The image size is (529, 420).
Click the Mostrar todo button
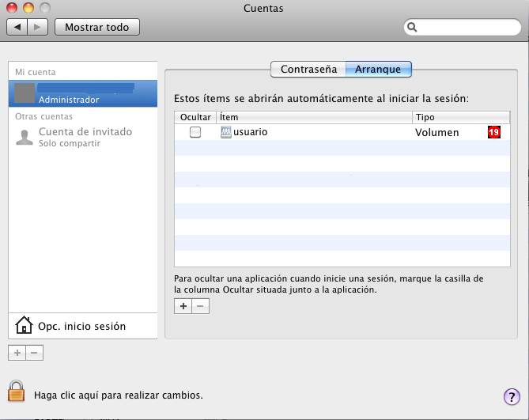(97, 27)
